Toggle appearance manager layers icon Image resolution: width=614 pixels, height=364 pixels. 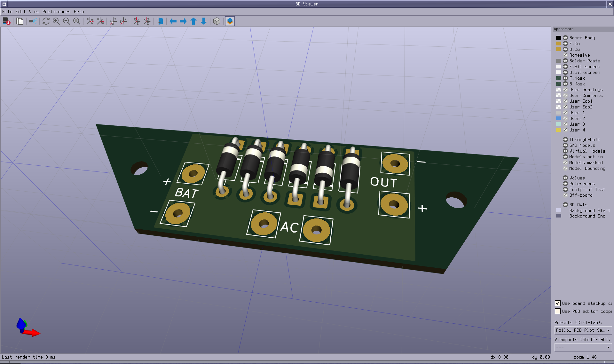[230, 21]
